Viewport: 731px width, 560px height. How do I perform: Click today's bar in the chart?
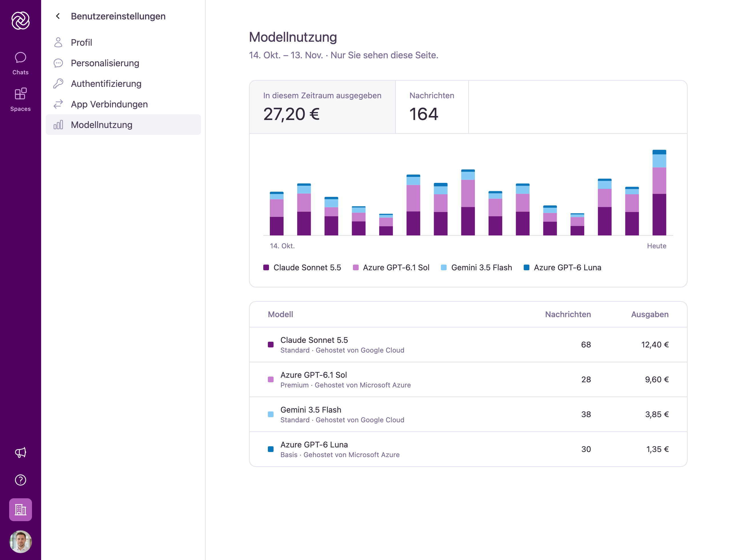click(x=659, y=193)
